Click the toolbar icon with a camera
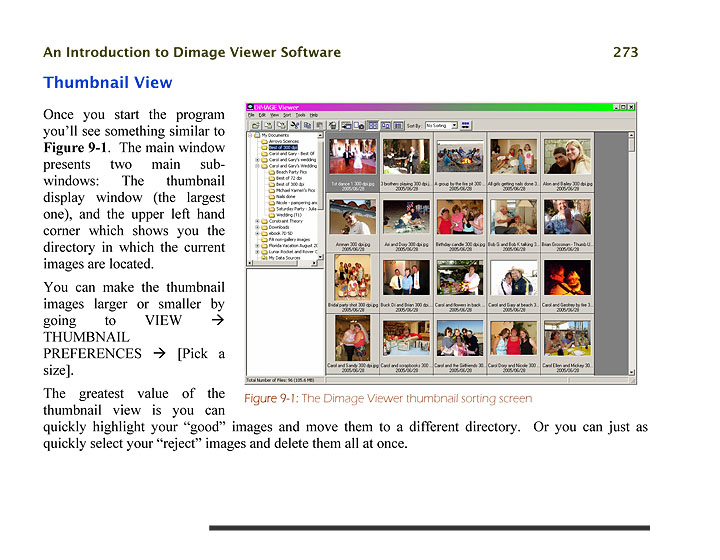 tap(359, 125)
